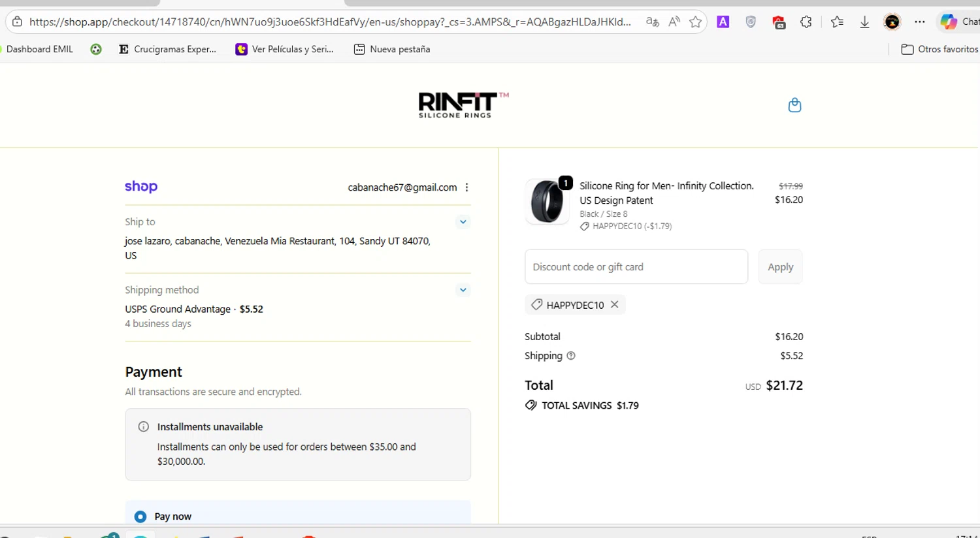Click the HAPPYDEC10 discount tag
980x538 pixels.
coord(575,304)
